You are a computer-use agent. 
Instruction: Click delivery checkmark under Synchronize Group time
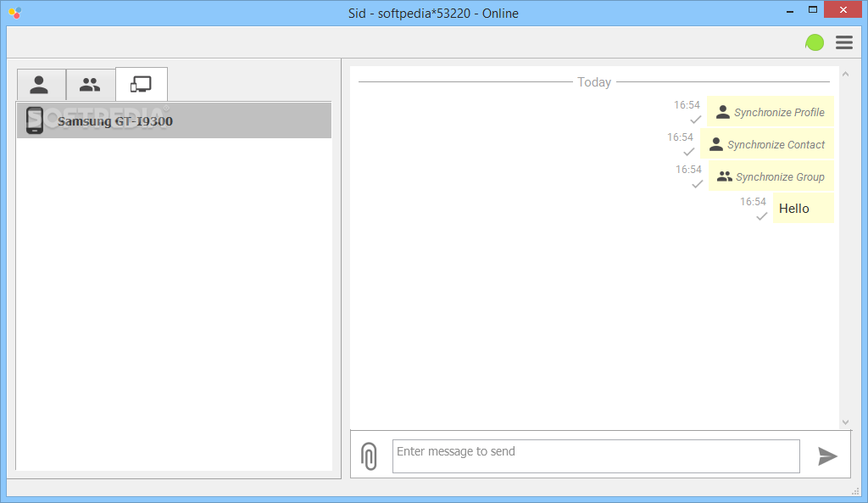[x=698, y=183]
